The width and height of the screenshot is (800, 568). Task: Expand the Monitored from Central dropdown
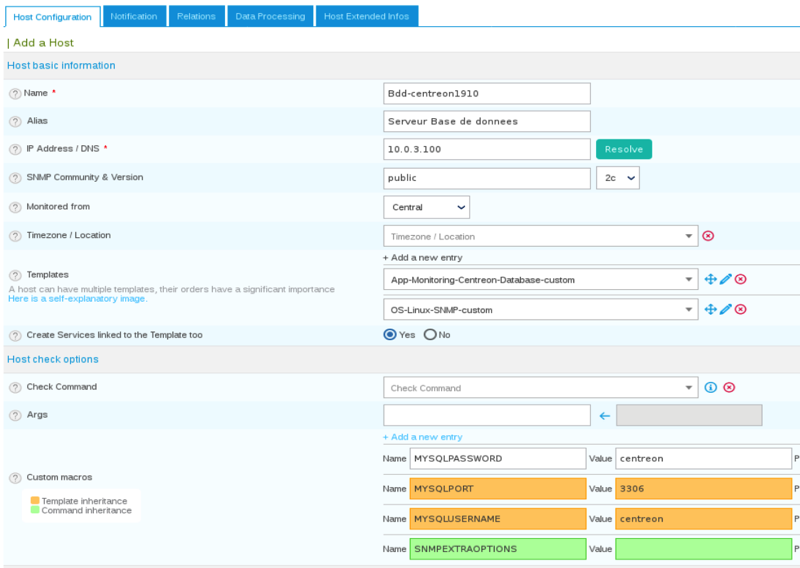426,207
